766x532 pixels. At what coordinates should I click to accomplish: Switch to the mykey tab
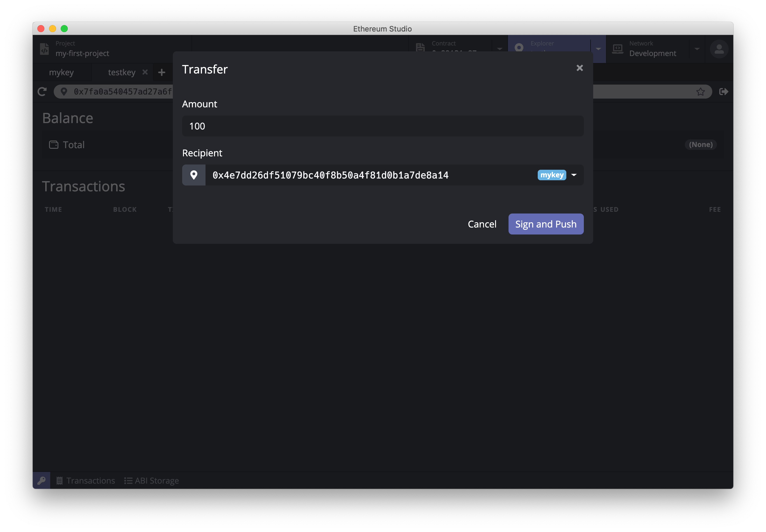(x=61, y=72)
